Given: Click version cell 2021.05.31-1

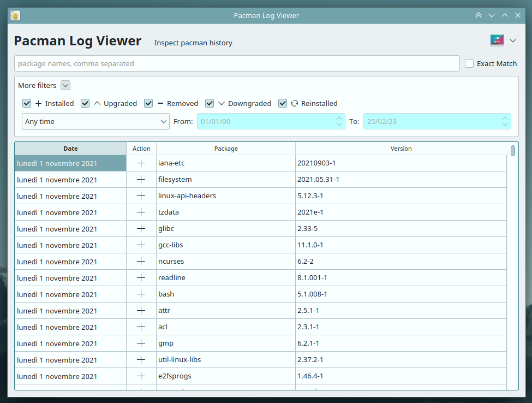Looking at the screenshot, I should tap(401, 179).
